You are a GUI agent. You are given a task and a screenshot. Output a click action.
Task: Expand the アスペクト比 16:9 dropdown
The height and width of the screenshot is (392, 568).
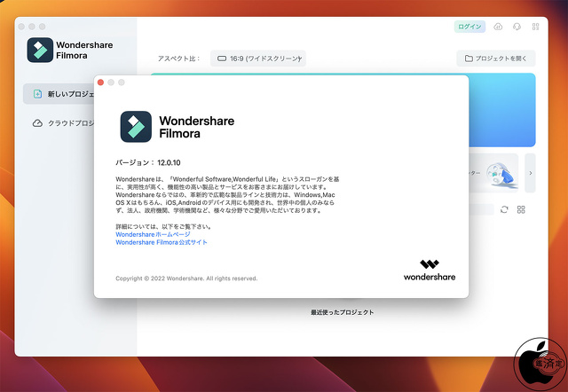pos(258,59)
